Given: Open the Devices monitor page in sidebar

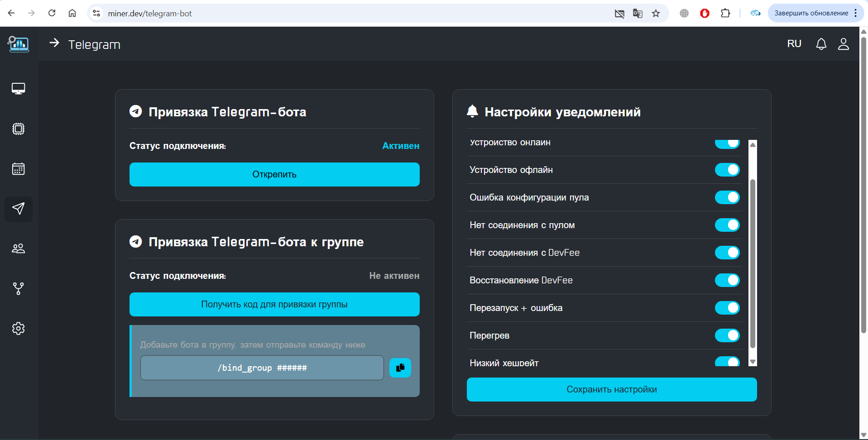Looking at the screenshot, I should tap(18, 88).
